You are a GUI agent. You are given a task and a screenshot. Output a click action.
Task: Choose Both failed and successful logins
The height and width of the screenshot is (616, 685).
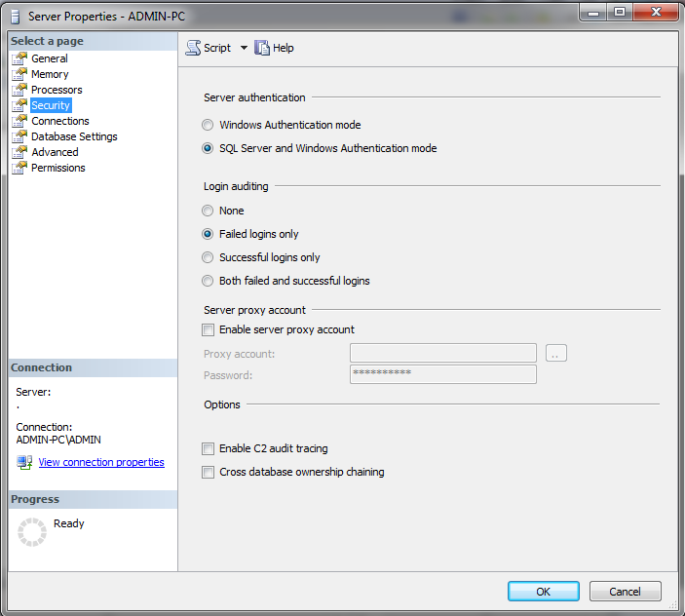point(207,281)
